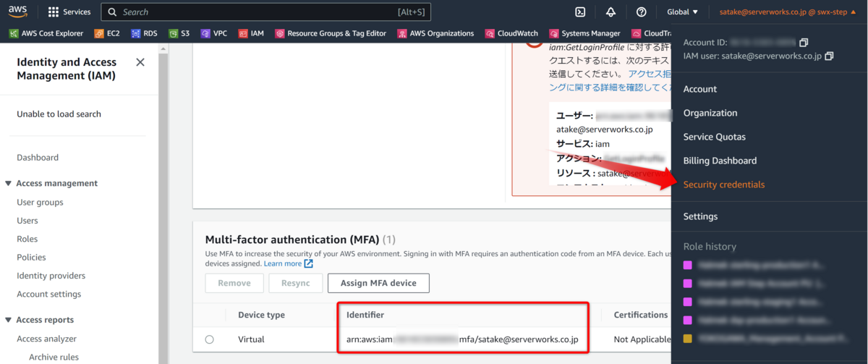Open Security credentials menu item
The height and width of the screenshot is (364, 868).
(724, 185)
